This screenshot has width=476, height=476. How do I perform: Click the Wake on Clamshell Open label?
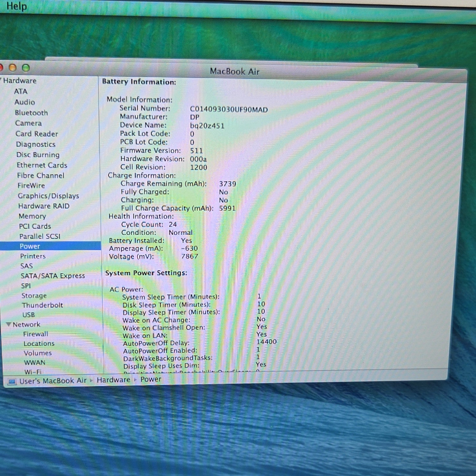point(164,327)
